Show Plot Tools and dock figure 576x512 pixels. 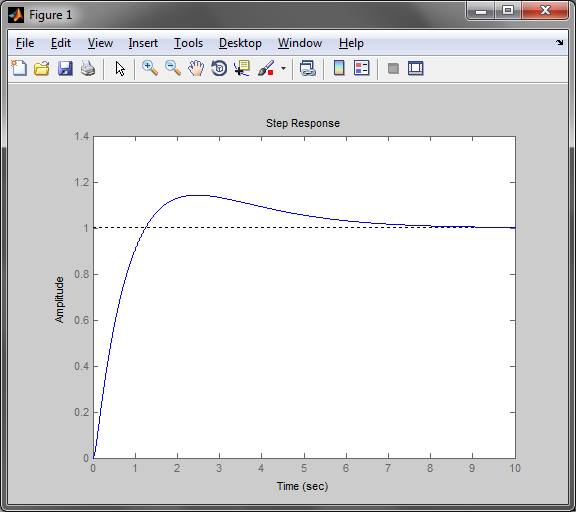(416, 68)
